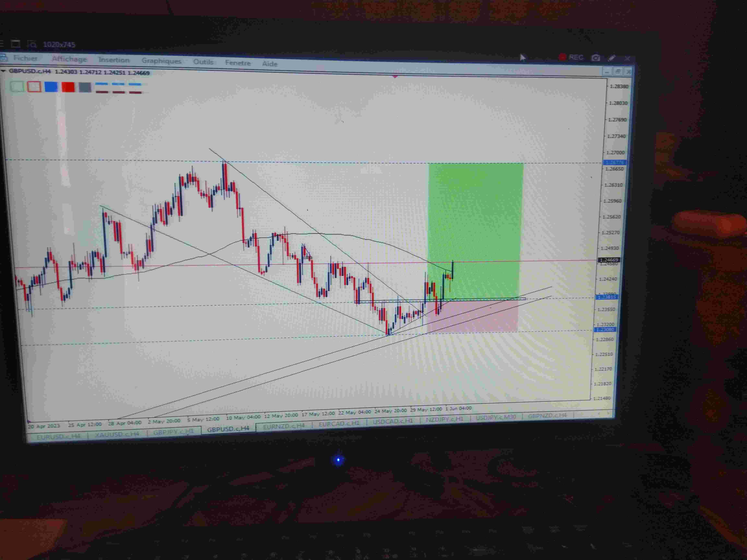This screenshot has width=747, height=560.
Task: Switch to the XAUUSD.c,H4 chart tab
Action: coord(117,434)
